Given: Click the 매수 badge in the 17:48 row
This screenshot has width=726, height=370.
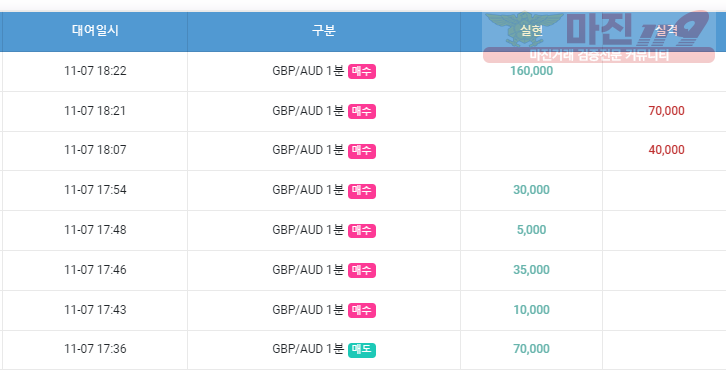Looking at the screenshot, I should click(x=362, y=230).
